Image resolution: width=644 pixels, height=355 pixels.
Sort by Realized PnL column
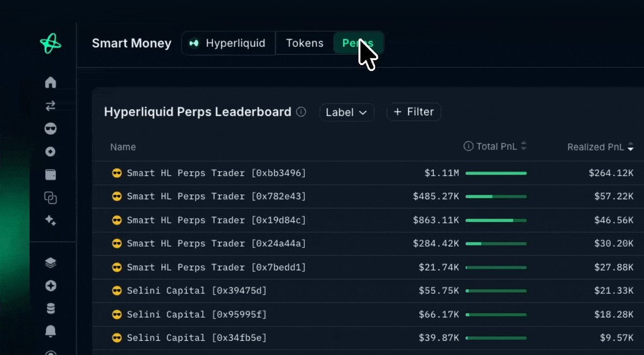click(x=601, y=147)
